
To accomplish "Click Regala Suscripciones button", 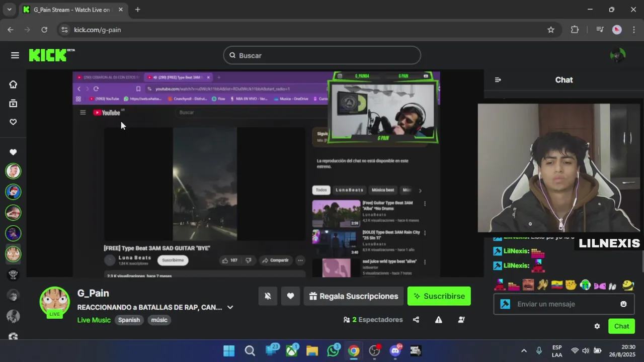I will 354,296.
